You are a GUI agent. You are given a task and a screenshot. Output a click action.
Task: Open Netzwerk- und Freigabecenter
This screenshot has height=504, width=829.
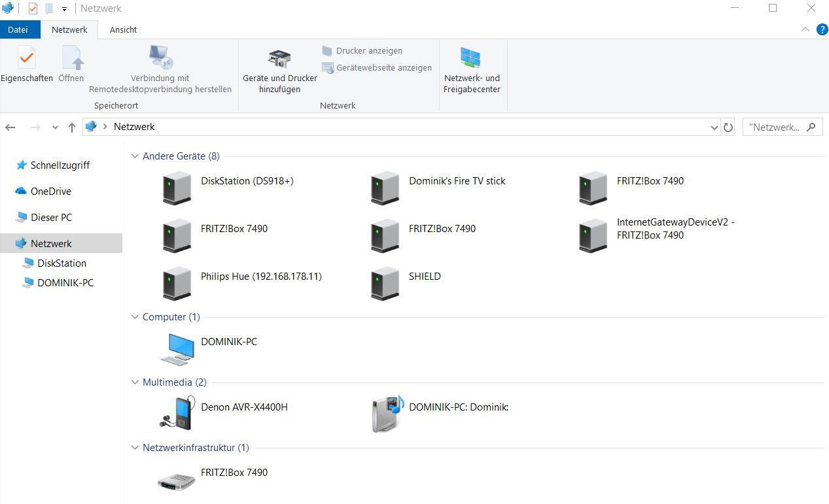pyautogui.click(x=472, y=71)
